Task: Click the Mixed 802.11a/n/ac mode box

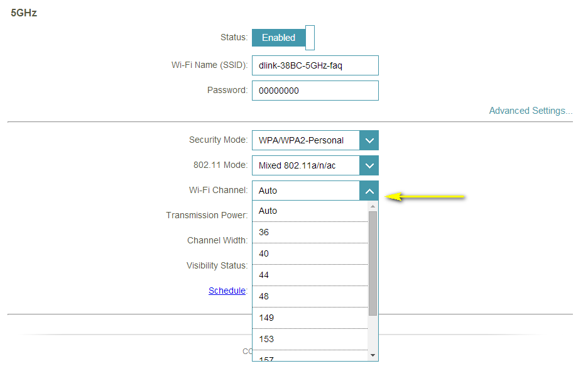Action: click(306, 166)
